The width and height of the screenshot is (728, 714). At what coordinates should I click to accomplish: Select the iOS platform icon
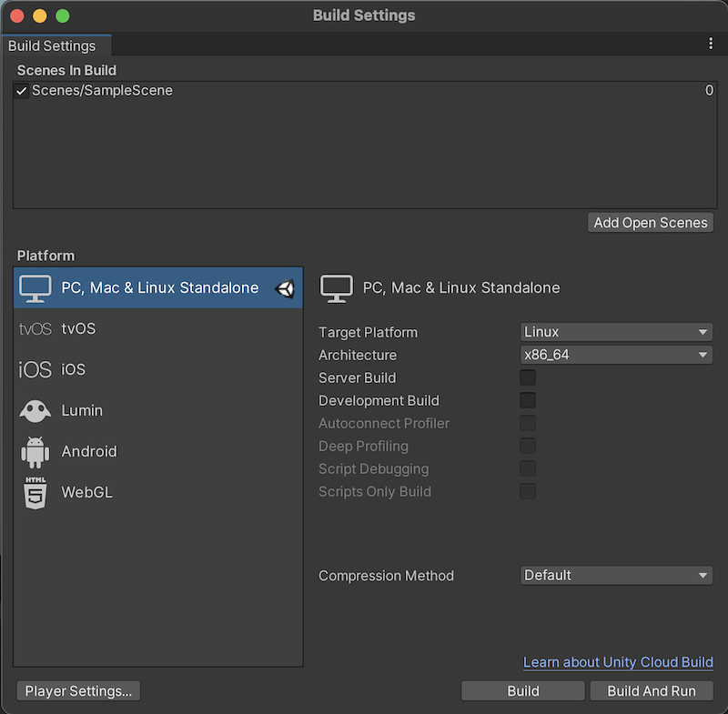(x=35, y=370)
